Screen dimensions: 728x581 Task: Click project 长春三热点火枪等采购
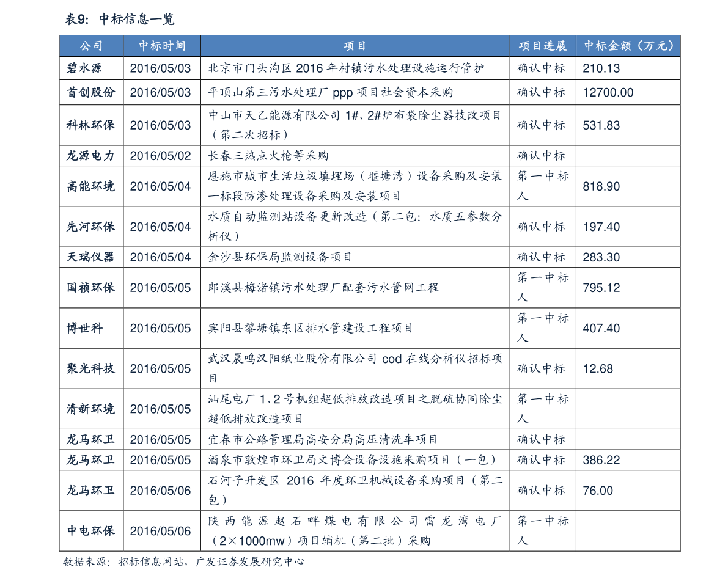[268, 155]
